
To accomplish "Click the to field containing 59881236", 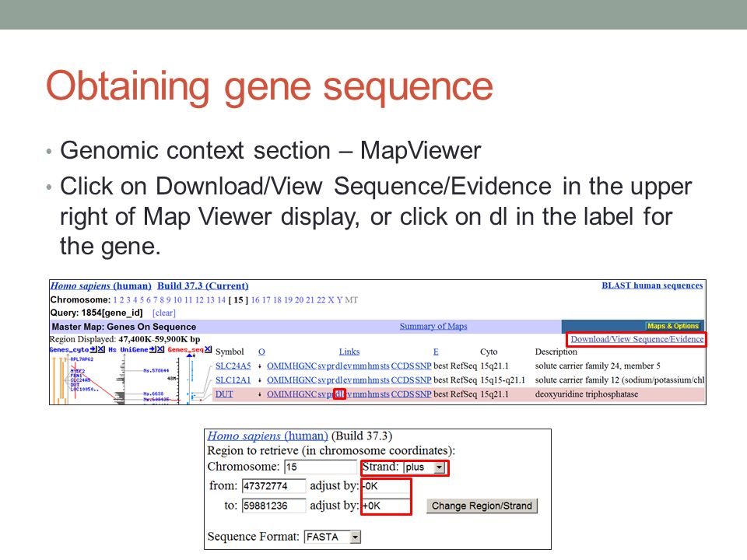I will [x=273, y=506].
